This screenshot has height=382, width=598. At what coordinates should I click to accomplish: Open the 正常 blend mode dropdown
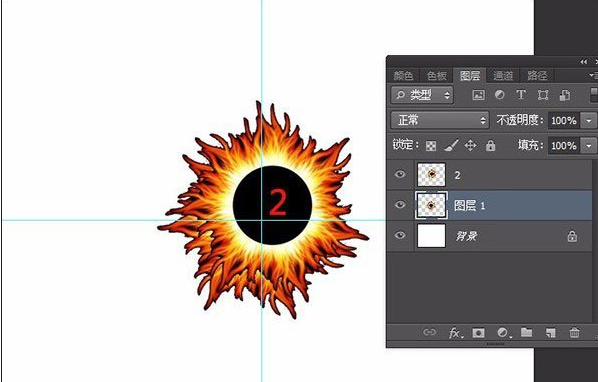[440, 120]
